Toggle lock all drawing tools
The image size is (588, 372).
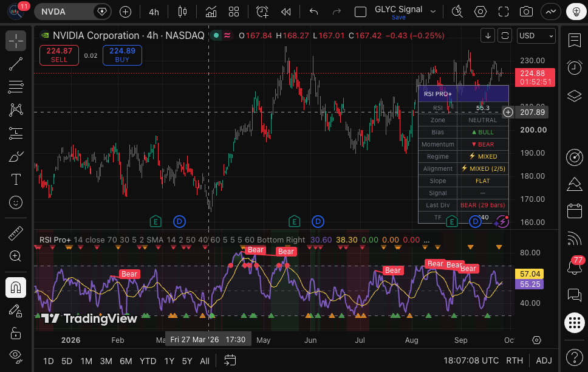pos(16,333)
